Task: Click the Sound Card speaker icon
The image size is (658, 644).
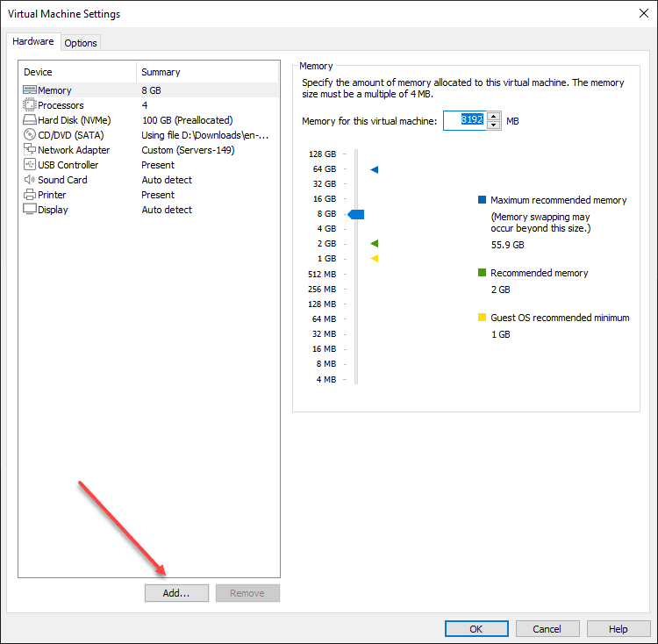Action: pos(29,180)
